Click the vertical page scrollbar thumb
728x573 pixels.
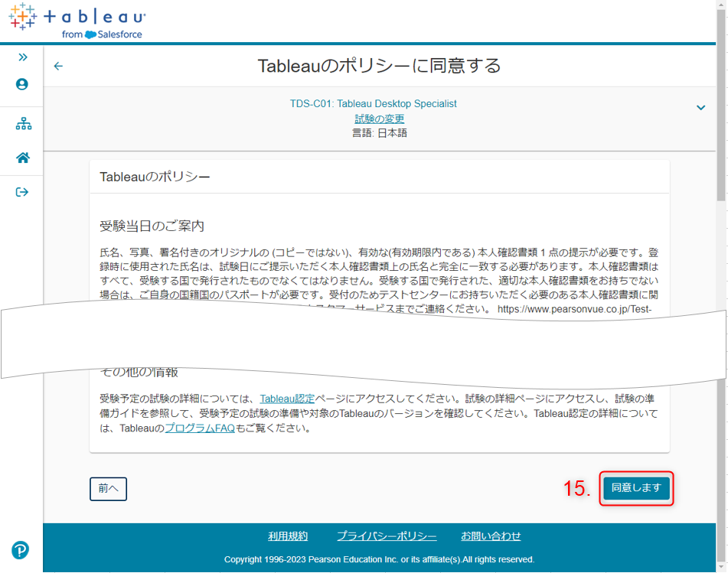tap(721, 104)
